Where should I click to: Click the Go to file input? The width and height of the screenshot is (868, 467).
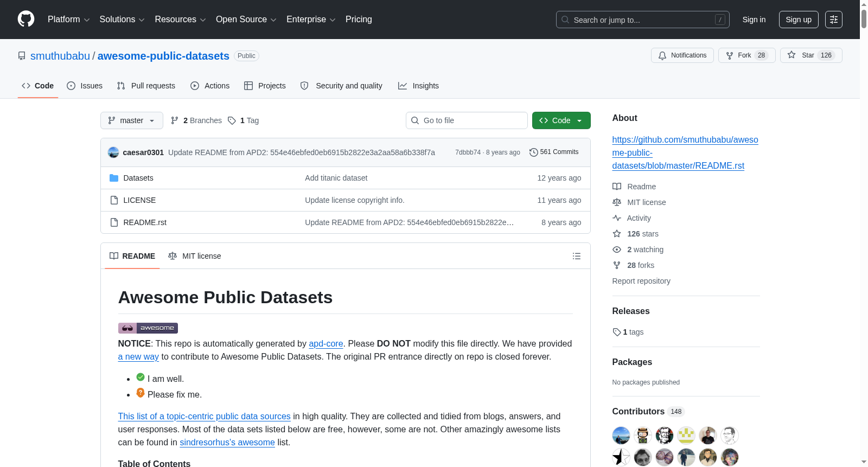[467, 120]
